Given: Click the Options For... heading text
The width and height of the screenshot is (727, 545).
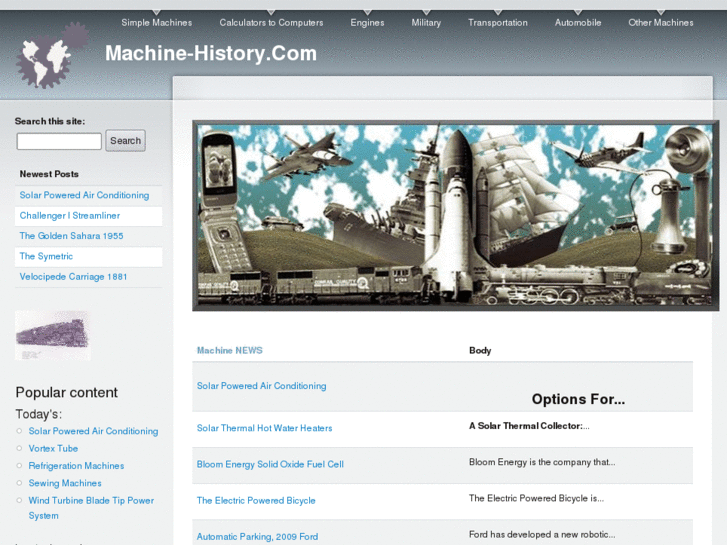Looking at the screenshot, I should (578, 399).
